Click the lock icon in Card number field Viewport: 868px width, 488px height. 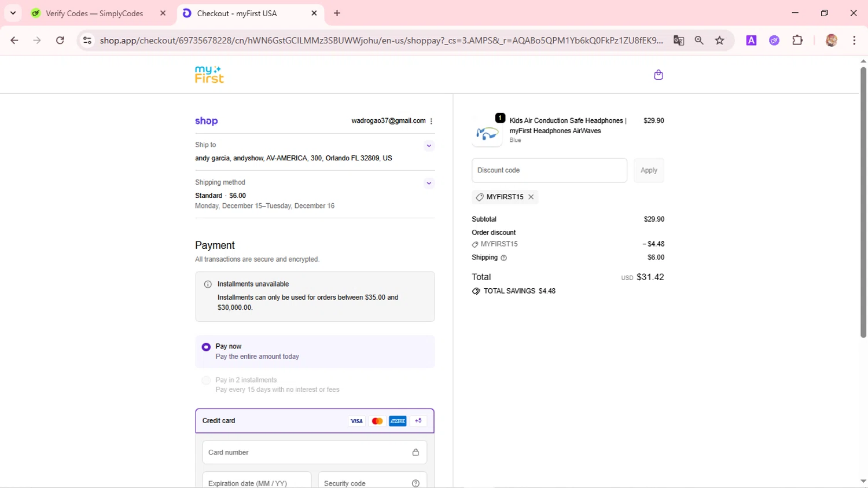[x=415, y=452]
